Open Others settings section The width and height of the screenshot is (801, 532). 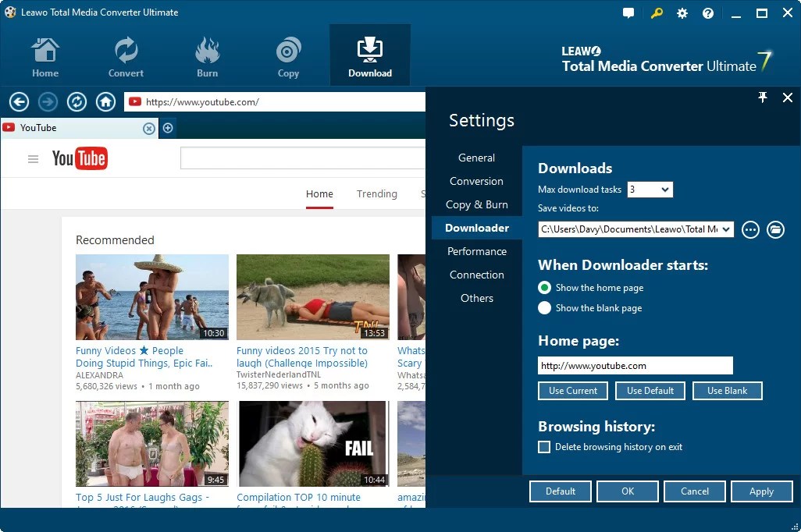[x=476, y=298]
